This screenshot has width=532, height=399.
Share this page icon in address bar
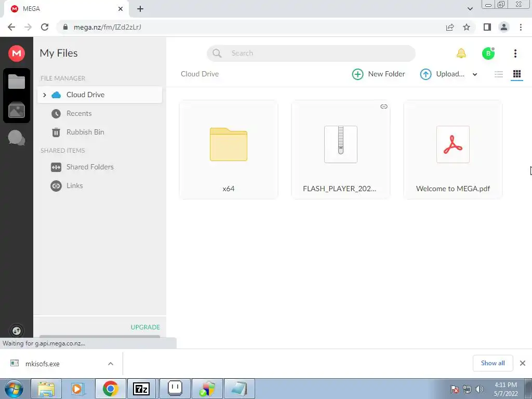pos(450,27)
